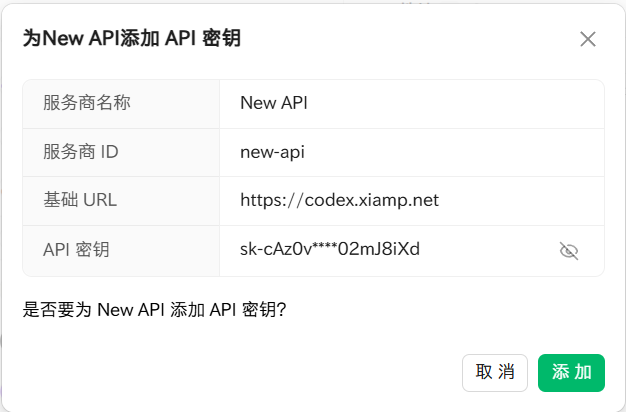This screenshot has height=412, width=626.
Task: Click blank footer area left of 取消
Action: (240, 373)
